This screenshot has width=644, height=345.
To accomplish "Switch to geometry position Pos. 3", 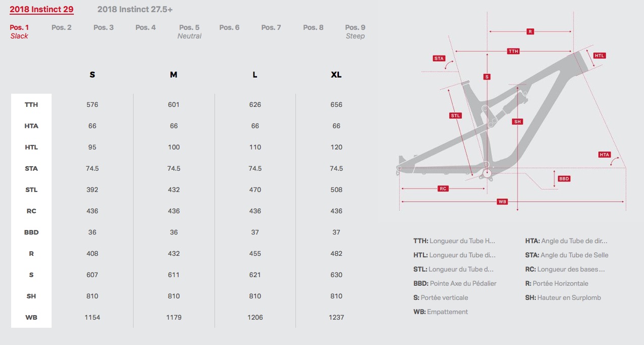I will tap(104, 27).
